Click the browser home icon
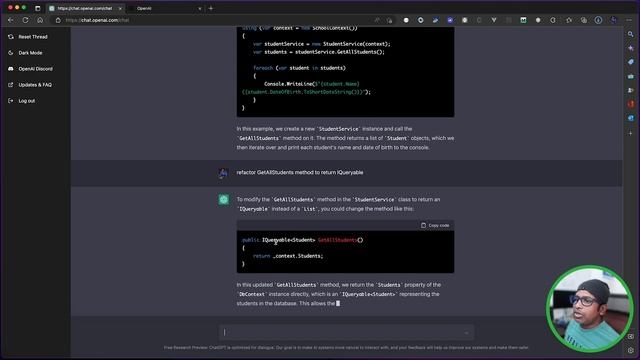The image size is (640, 360). tap(40, 20)
